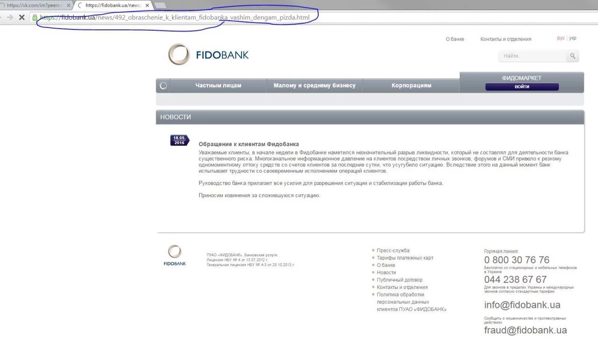Click the fraud@fidobank.ua email address
Screen dimensions: 598x364
tap(526, 330)
